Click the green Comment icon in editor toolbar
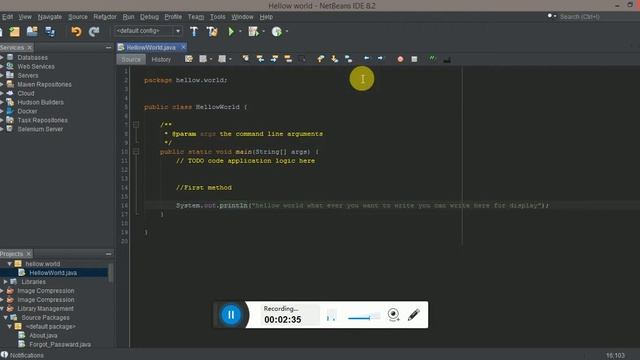 click(x=432, y=59)
